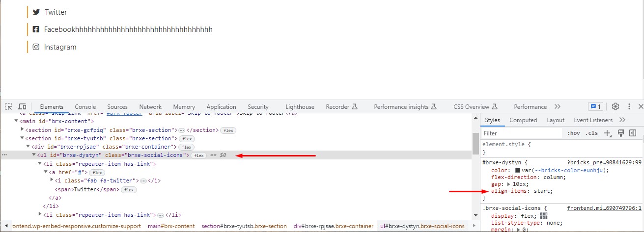
Task: Select div#brxe-rpjsae.brxe-container breadcrumb
Action: (x=334, y=226)
